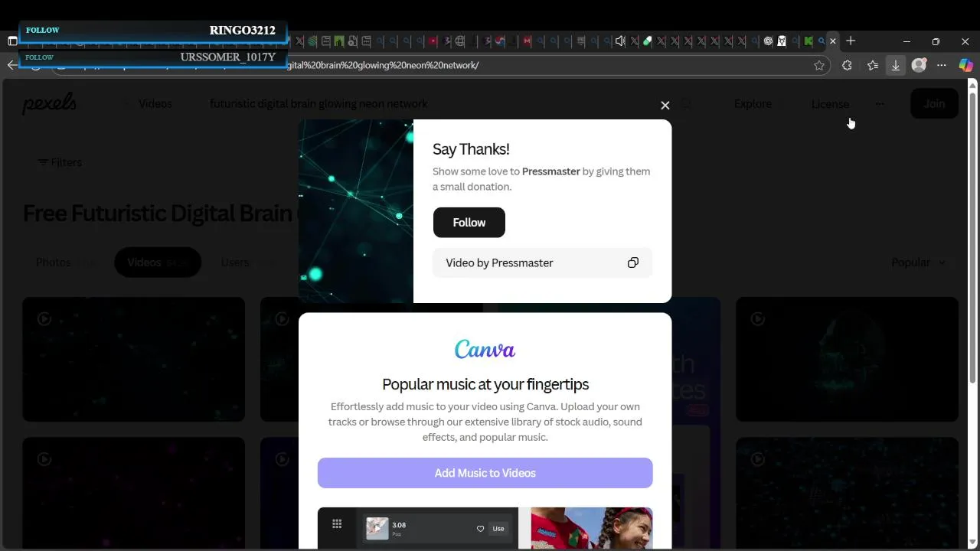Open the browser Favorites list icon

click(873, 66)
